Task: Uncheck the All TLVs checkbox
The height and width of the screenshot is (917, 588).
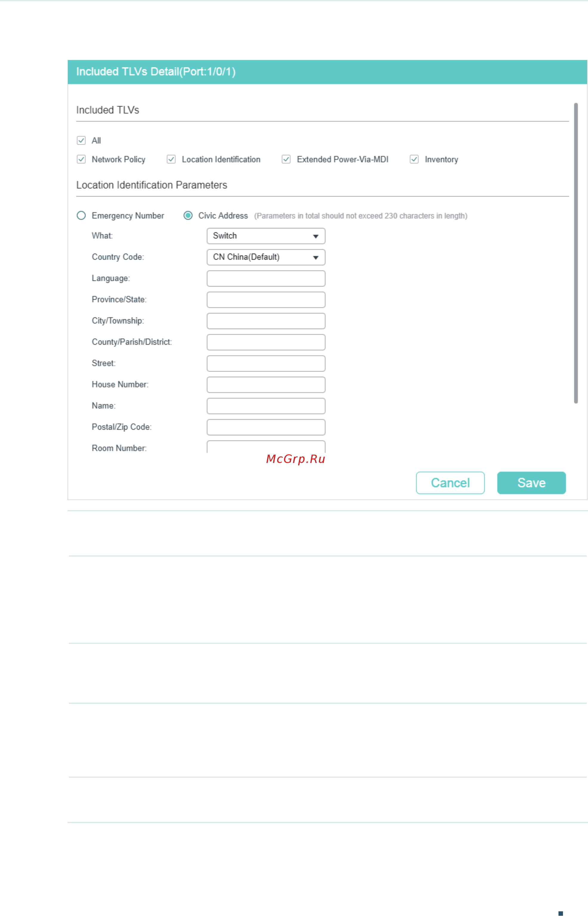Action: click(81, 140)
